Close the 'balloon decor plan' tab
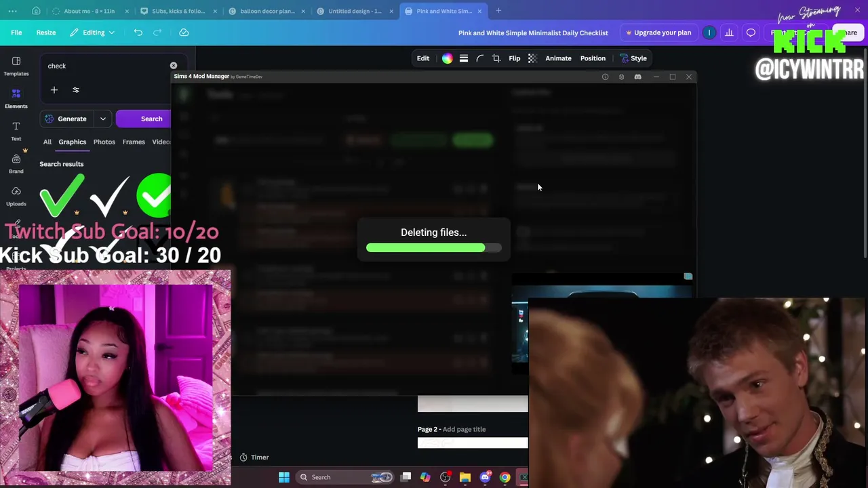Image resolution: width=868 pixels, height=488 pixels. tap(303, 11)
